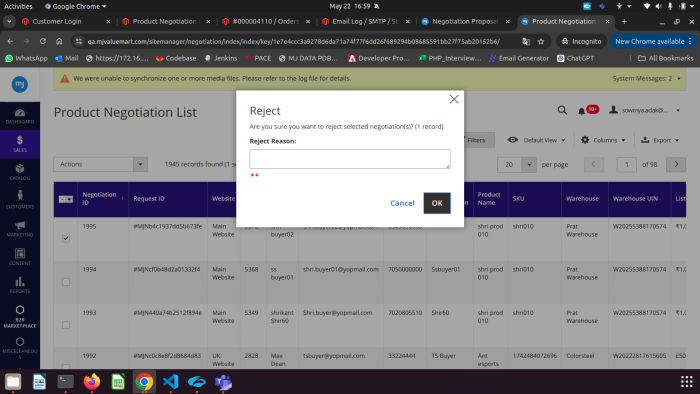
Task: Launch Firefox from the dock
Action: tap(92, 382)
